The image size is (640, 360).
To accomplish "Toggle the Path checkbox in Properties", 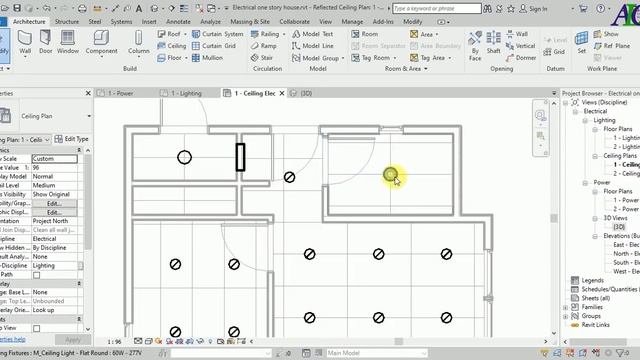I will coord(37,275).
